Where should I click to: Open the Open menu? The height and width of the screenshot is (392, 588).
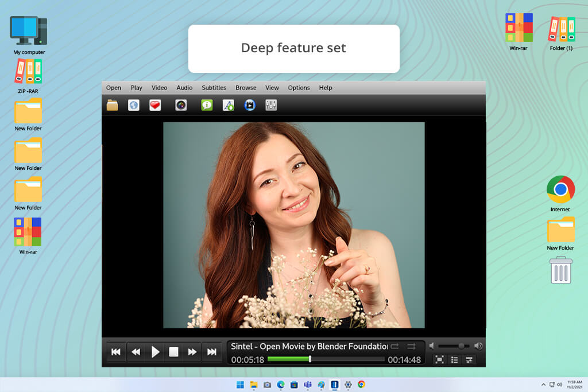point(114,88)
